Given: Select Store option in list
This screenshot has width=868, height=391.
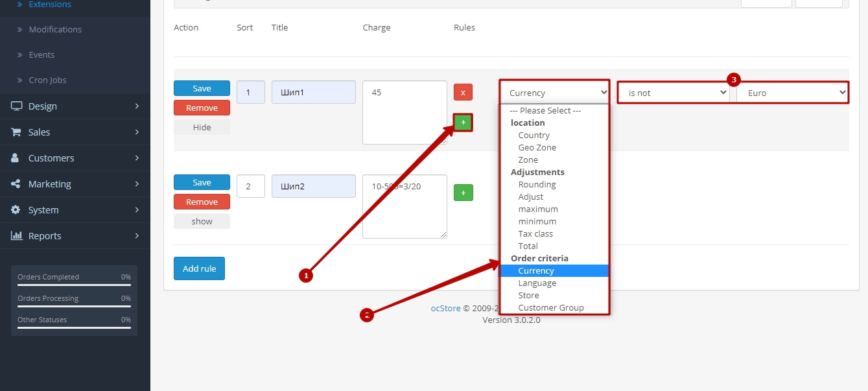Looking at the screenshot, I should (x=554, y=295).
